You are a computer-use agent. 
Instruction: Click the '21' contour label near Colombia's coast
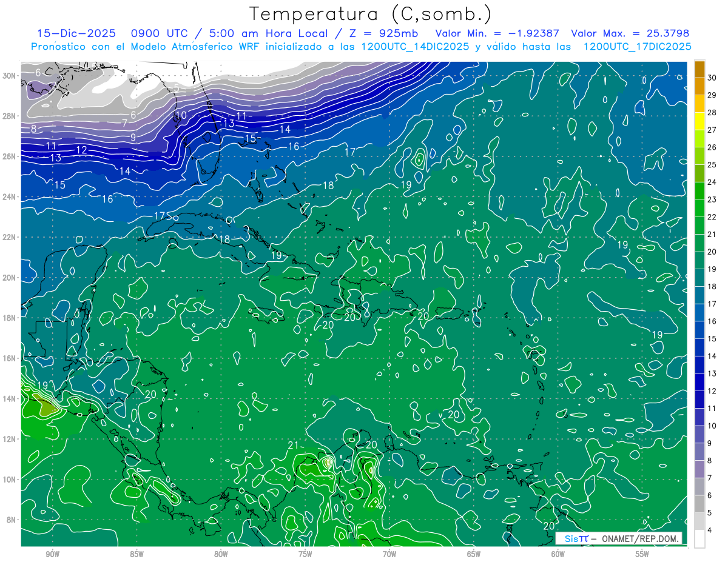coord(293,446)
